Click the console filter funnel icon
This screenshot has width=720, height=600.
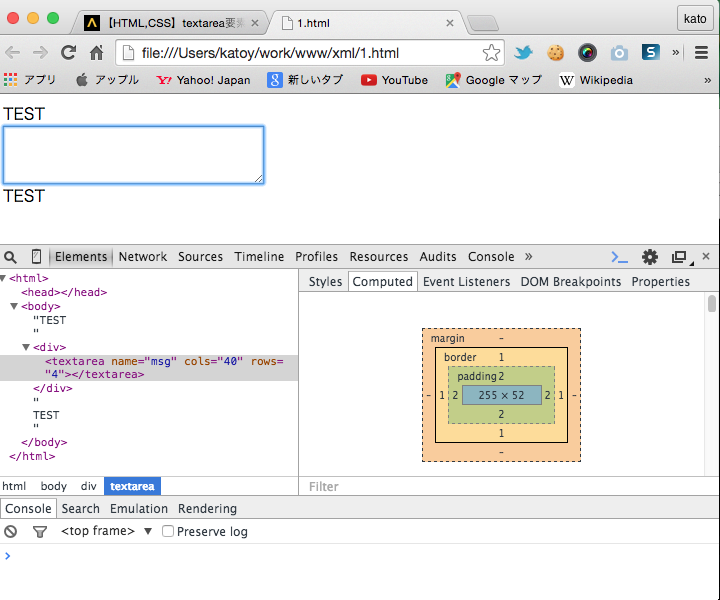click(40, 532)
